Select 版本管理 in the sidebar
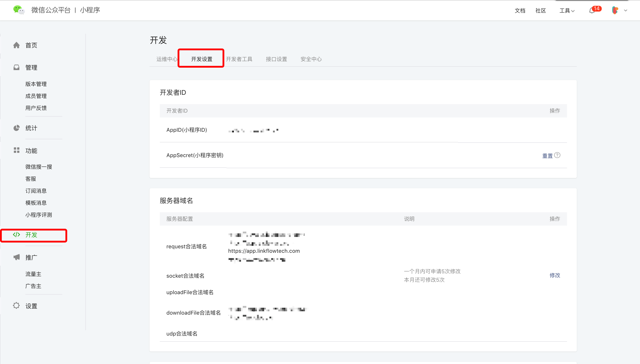The width and height of the screenshot is (640, 364). point(36,84)
